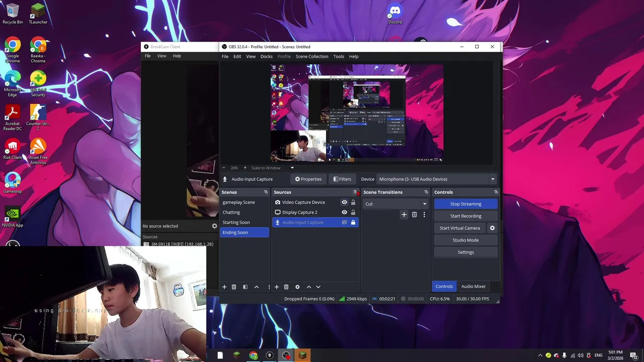Image resolution: width=644 pixels, height=362 pixels.
Task: Pop out the Scene Transitions dock icon
Action: tap(426, 192)
